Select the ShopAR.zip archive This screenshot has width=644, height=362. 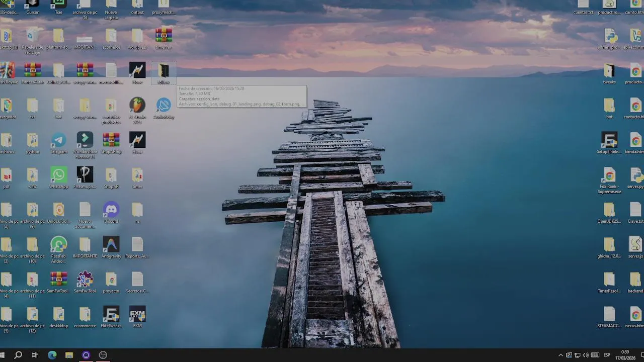111,143
